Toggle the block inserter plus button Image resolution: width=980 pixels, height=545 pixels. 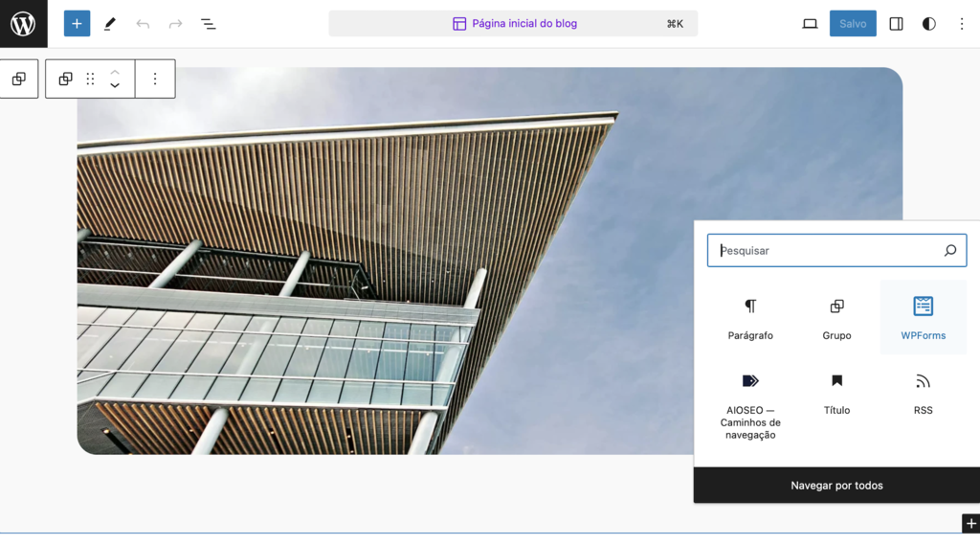[77, 24]
